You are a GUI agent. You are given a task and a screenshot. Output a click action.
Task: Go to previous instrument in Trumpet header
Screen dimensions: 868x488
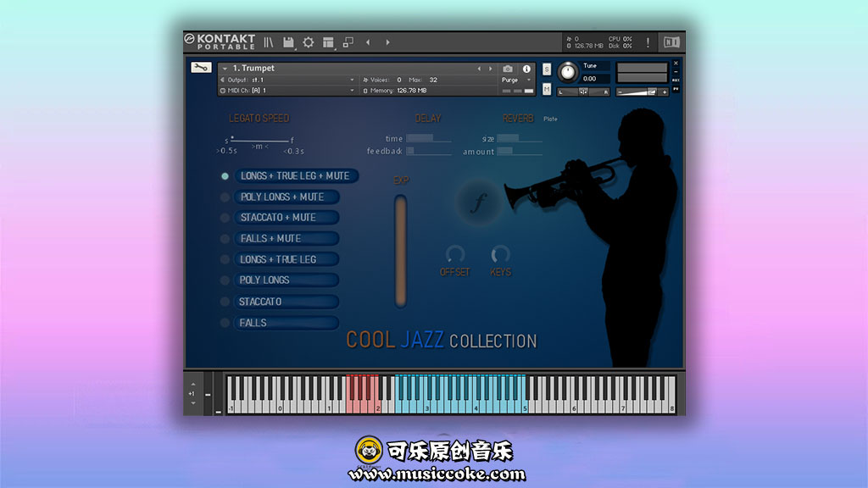[480, 69]
